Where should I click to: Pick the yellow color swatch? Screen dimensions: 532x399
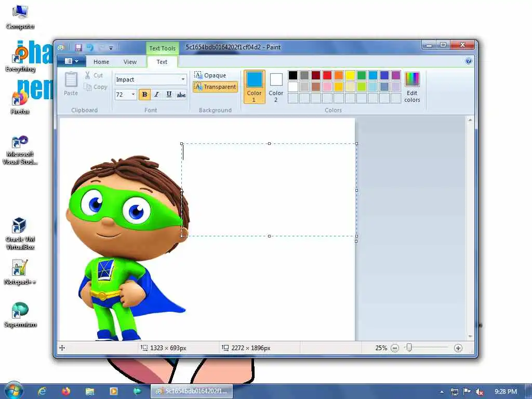350,75
